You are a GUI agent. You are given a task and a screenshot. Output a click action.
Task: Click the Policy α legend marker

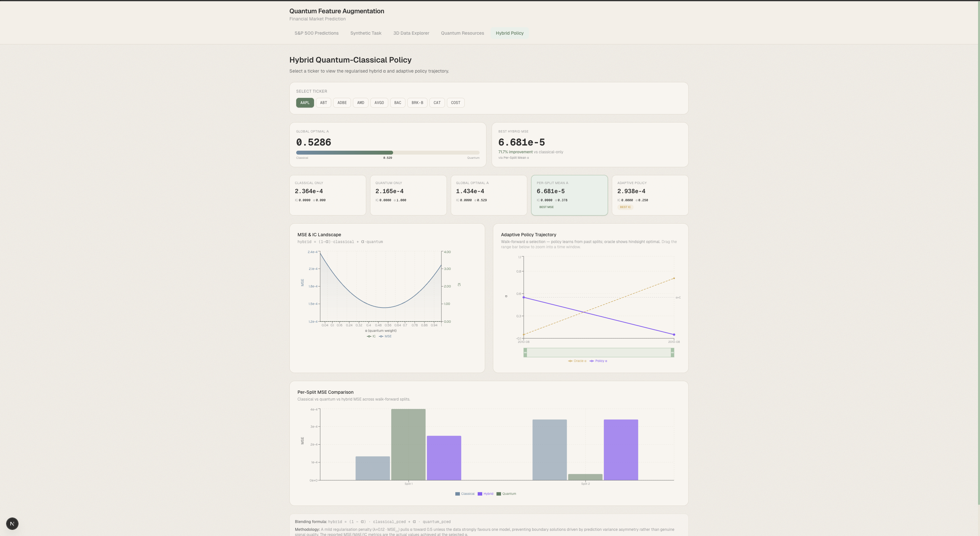coord(591,361)
